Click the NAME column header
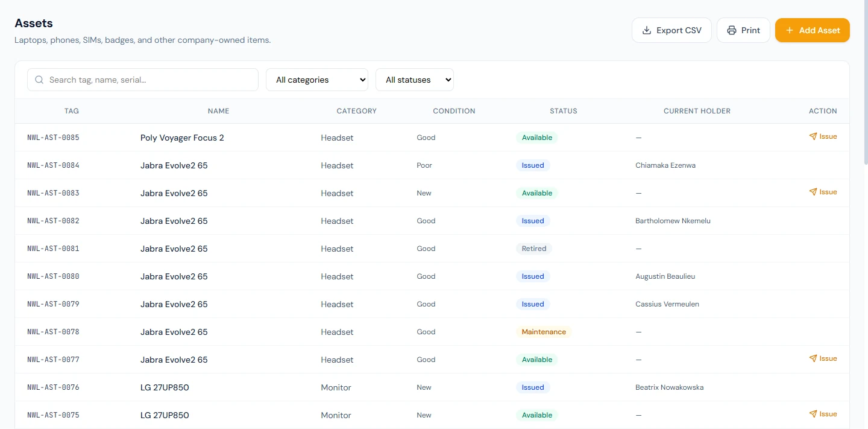The image size is (868, 429). [219, 111]
